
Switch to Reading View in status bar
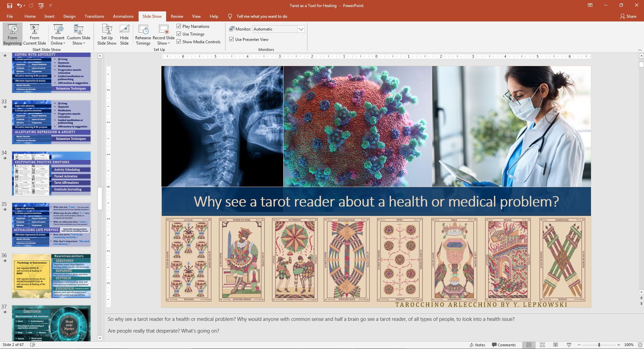coord(555,345)
